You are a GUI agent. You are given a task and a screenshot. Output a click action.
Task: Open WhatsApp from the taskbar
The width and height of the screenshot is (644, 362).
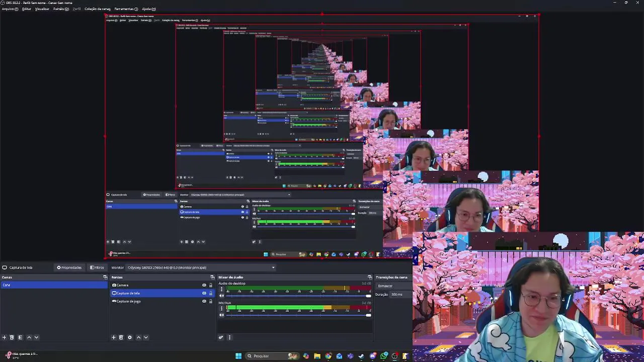click(x=384, y=356)
